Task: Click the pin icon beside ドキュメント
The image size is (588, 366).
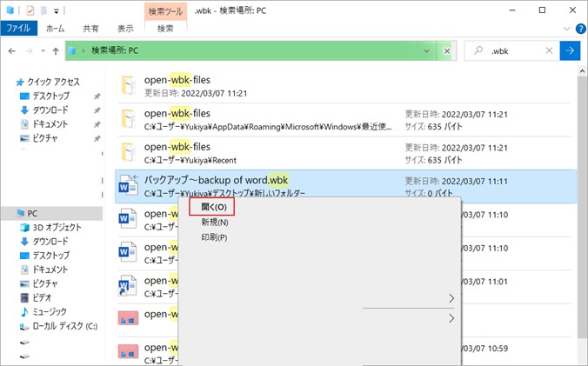Action: (97, 124)
